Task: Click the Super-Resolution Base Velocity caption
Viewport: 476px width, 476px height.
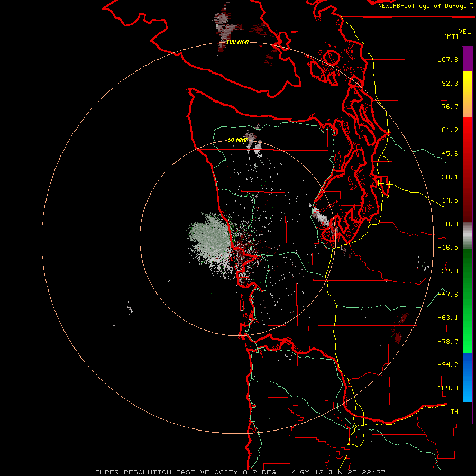Action: [x=241, y=472]
